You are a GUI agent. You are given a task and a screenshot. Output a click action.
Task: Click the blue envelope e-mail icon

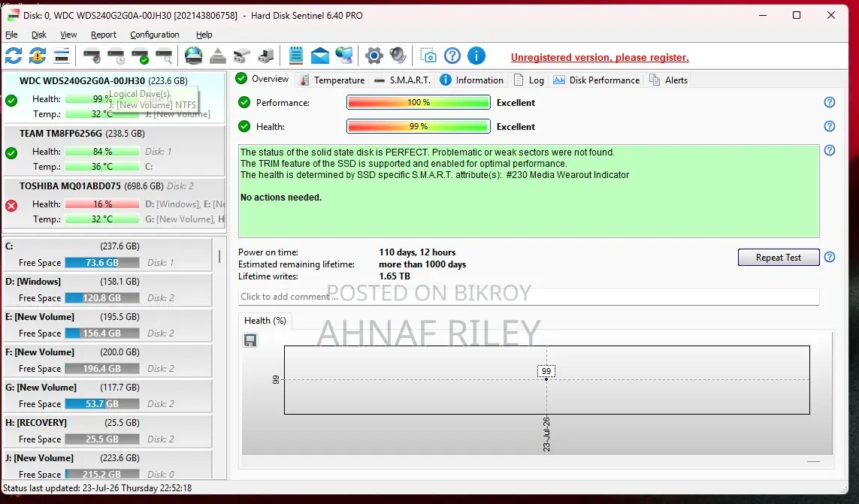(320, 56)
